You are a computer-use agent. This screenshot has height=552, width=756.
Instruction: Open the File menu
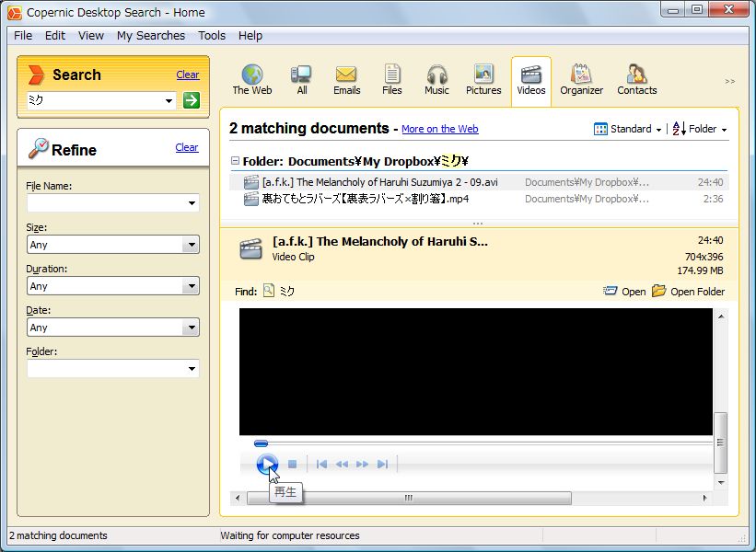23,36
